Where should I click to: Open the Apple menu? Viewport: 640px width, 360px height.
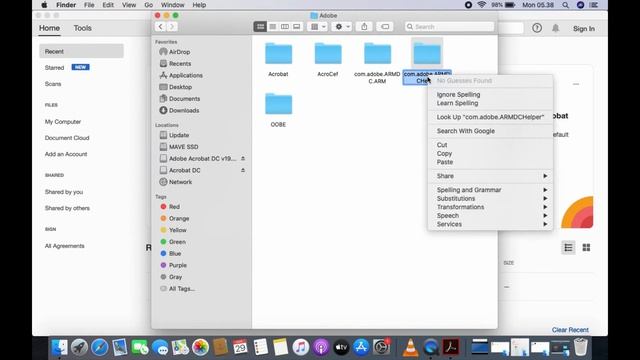click(x=44, y=5)
